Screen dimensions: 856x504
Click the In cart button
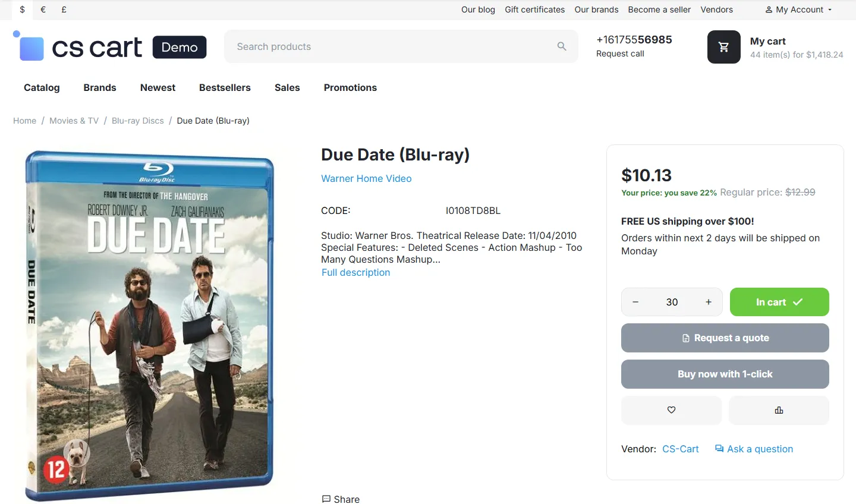tap(779, 302)
